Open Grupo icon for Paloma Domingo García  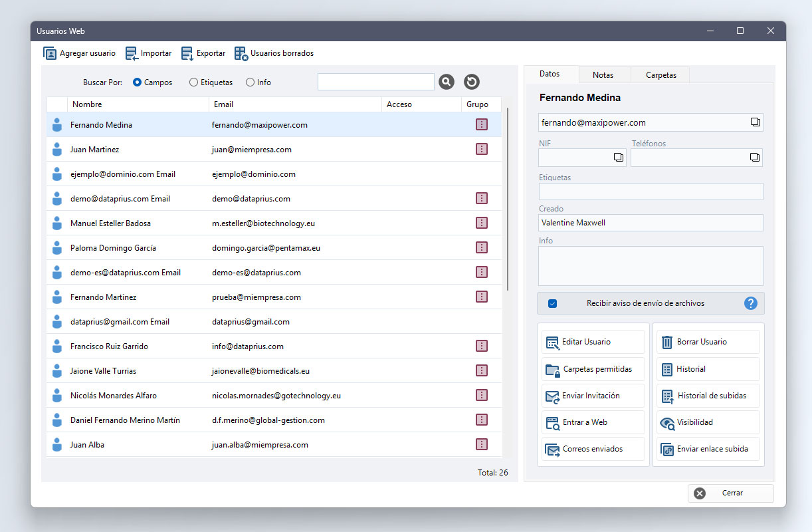coord(482,247)
